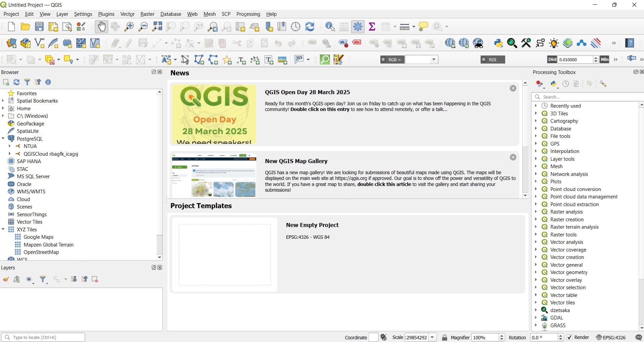Open the Processing menu
Screen dimensions: 644x342
click(248, 14)
